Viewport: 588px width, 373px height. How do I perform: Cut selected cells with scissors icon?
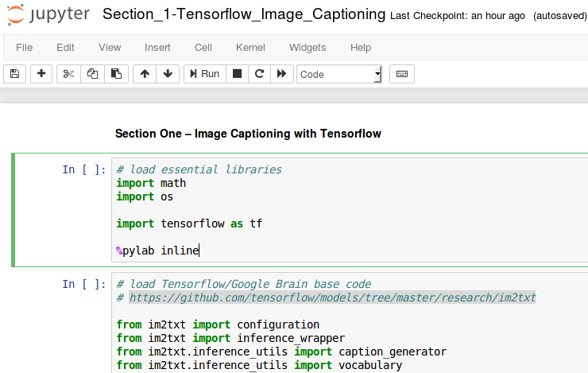coord(68,74)
